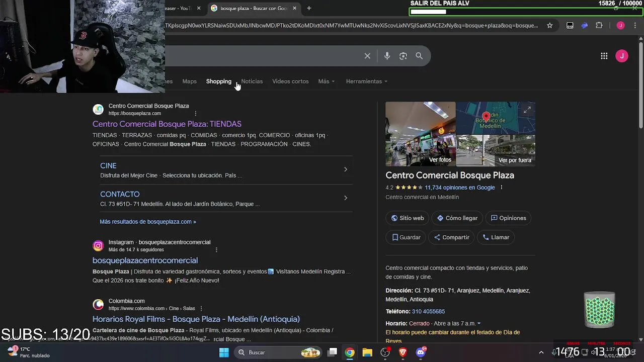Viewport: 644px width, 362px height.
Task: Bookmark this page with the star icon
Action: click(550, 25)
